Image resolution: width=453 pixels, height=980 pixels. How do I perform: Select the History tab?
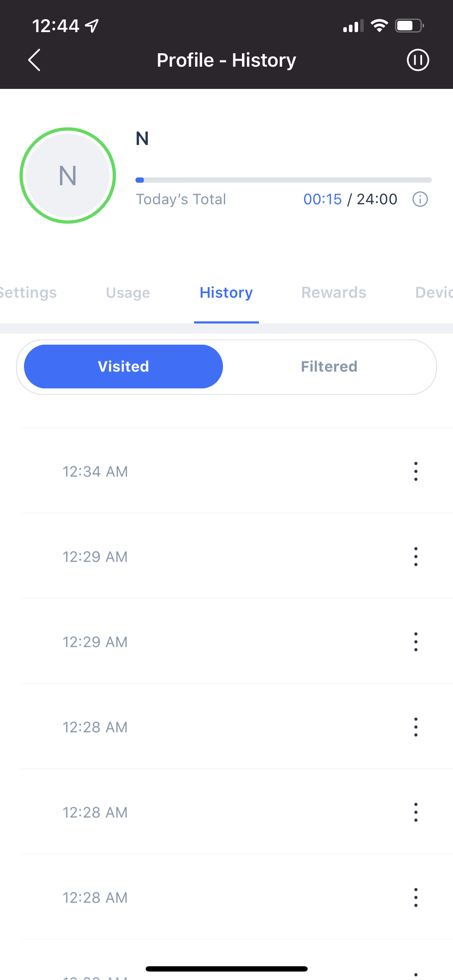(x=226, y=292)
